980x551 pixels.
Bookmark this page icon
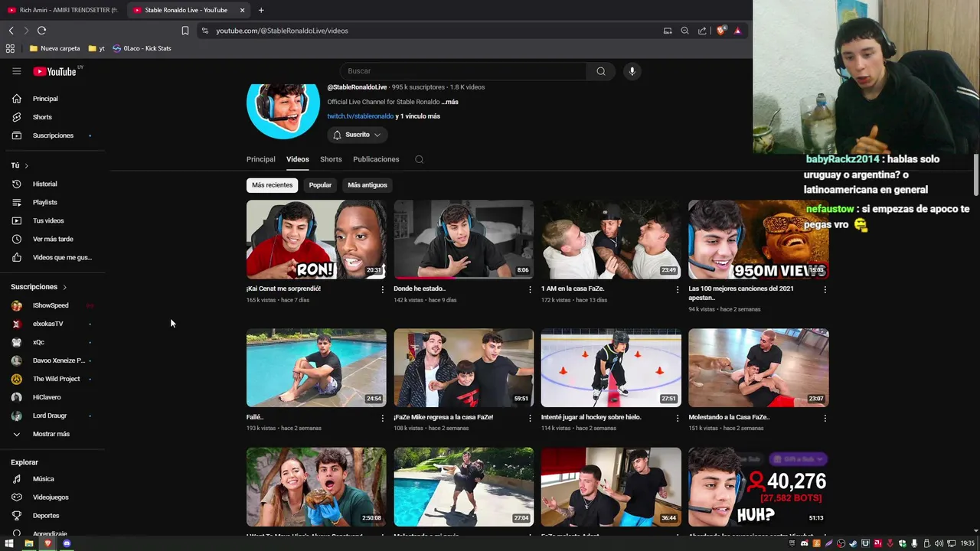[x=185, y=31]
